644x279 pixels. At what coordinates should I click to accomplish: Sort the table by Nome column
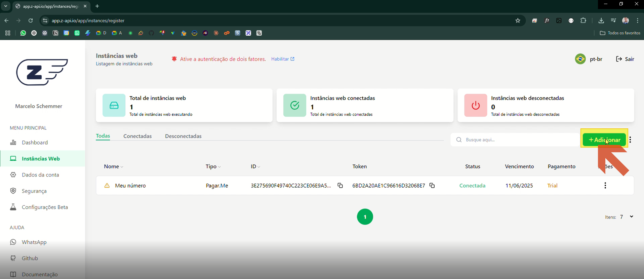pos(114,166)
